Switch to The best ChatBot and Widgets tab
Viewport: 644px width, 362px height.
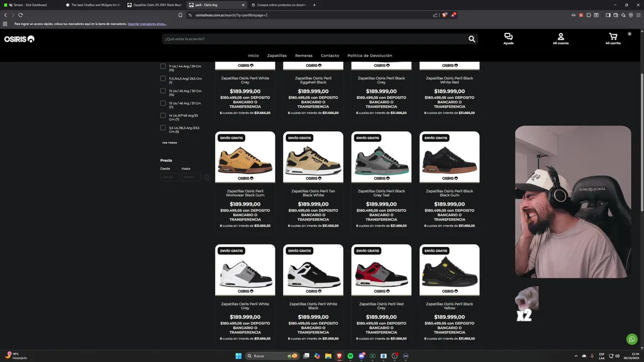tap(93, 5)
